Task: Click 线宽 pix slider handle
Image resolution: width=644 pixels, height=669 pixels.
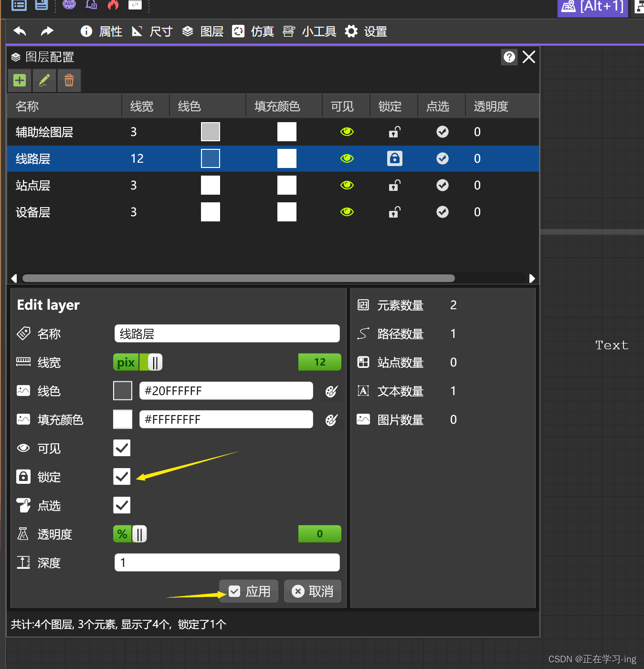Action: tap(155, 363)
